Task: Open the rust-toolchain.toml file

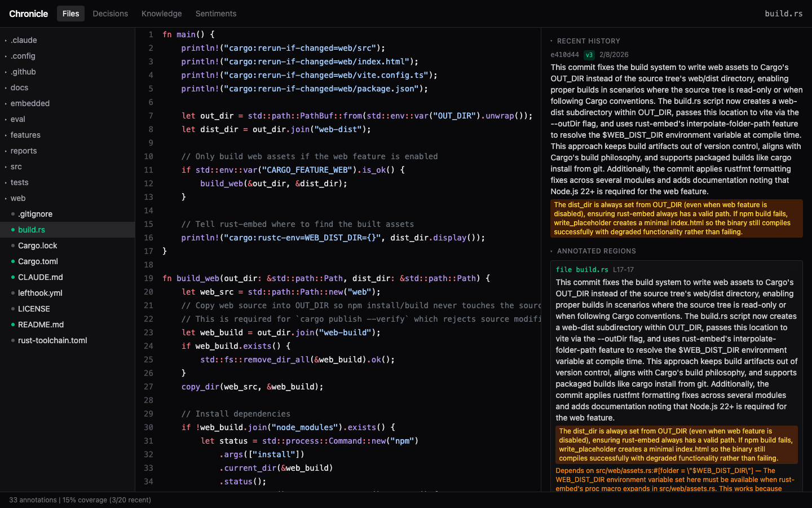Action: click(x=67, y=340)
